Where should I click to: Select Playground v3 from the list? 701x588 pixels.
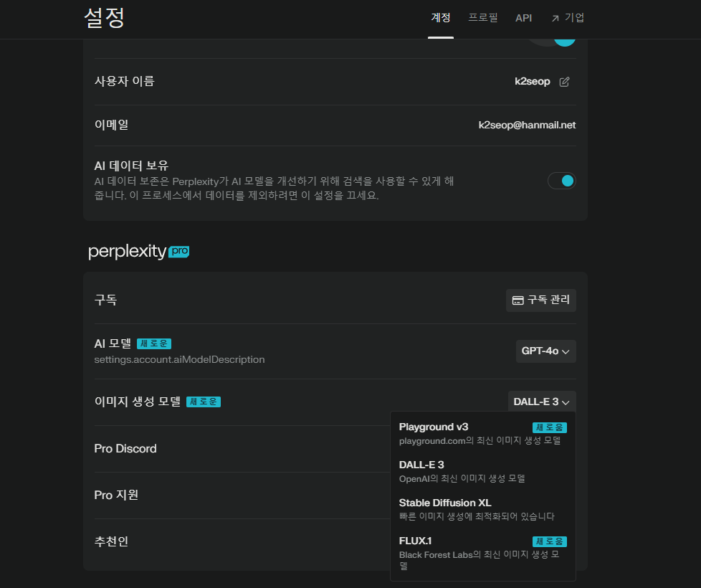tap(483, 433)
